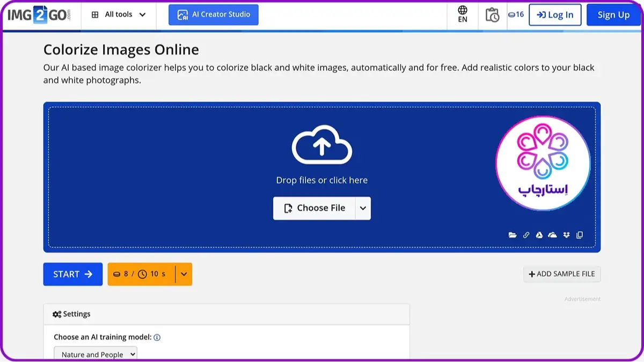Click the START button
This screenshot has height=362, width=644.
pyautogui.click(x=73, y=274)
